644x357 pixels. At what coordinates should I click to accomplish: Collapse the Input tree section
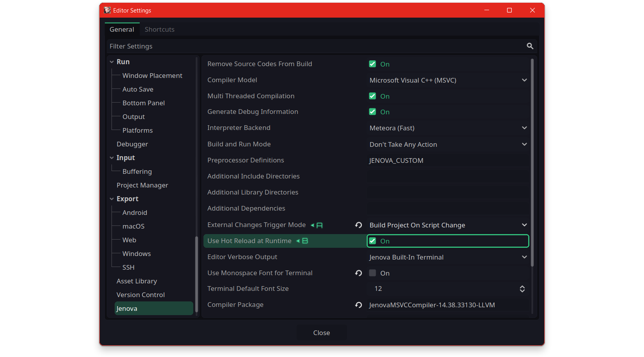pos(112,158)
